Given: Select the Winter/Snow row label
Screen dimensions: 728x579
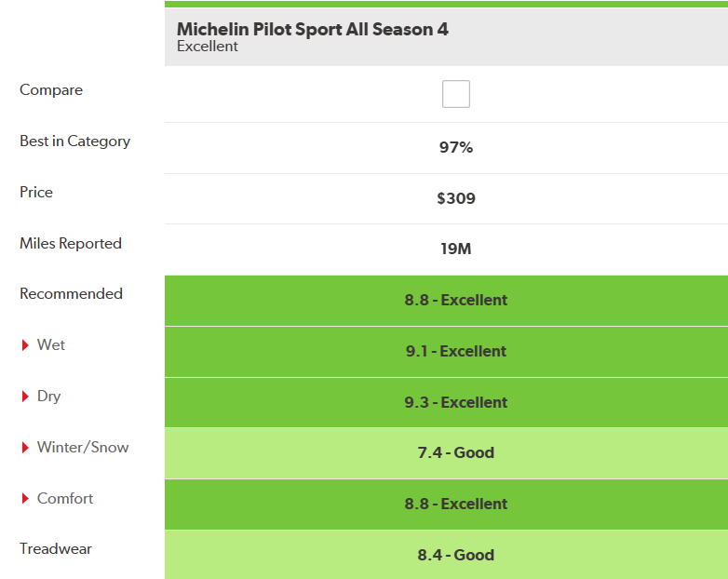Looking at the screenshot, I should [x=83, y=448].
